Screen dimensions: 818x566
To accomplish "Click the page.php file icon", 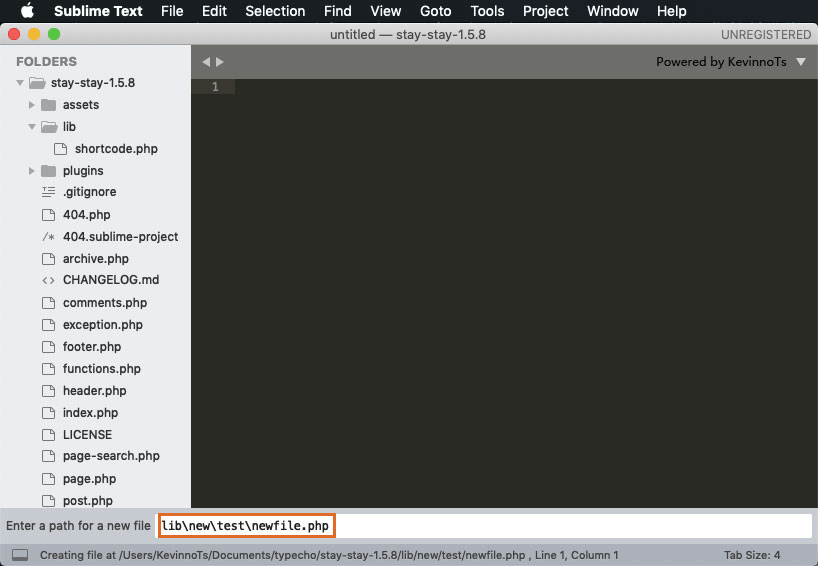I will tap(49, 479).
